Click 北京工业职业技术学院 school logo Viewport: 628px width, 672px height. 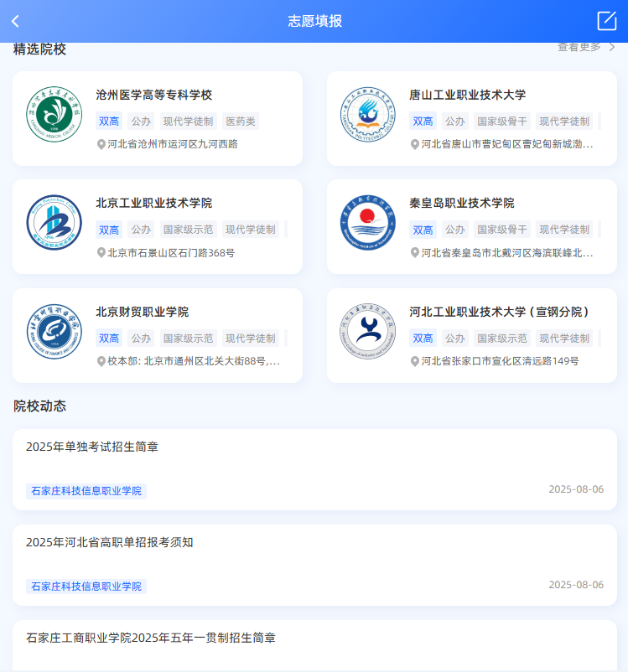pos(54,223)
